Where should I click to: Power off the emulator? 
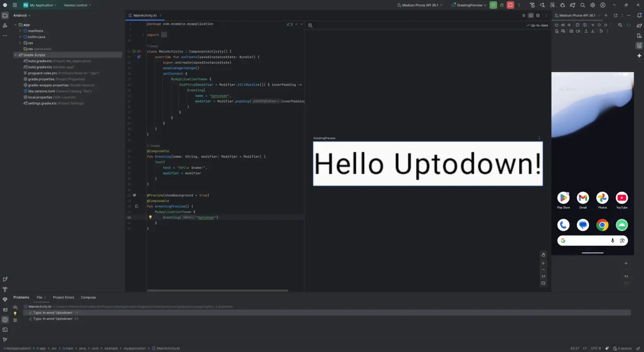[557, 25]
